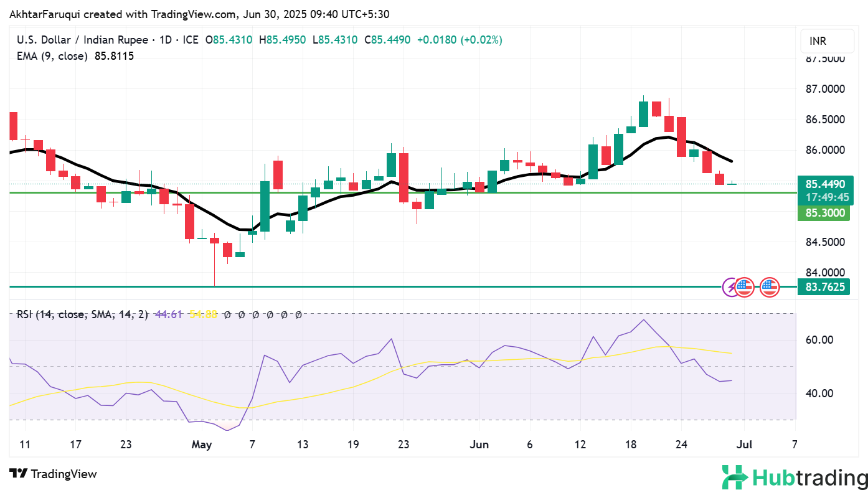The width and height of the screenshot is (868, 490).
Task: Click the right US flag event icon
Action: tap(770, 287)
